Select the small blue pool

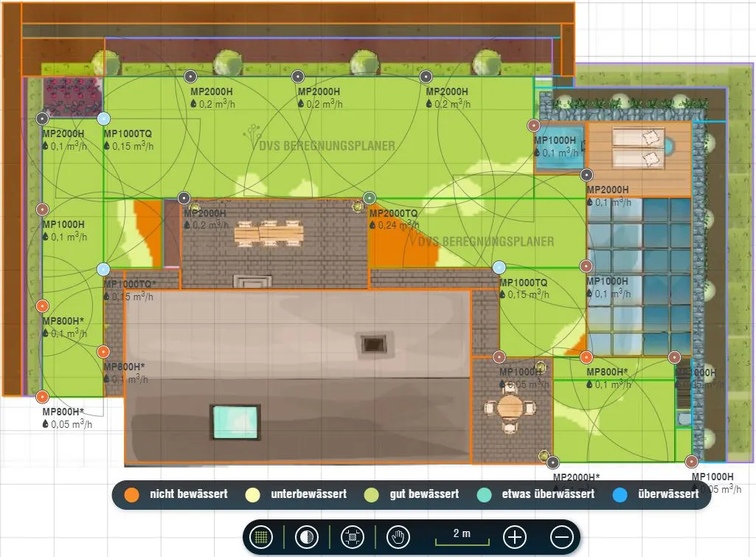[x=559, y=148]
